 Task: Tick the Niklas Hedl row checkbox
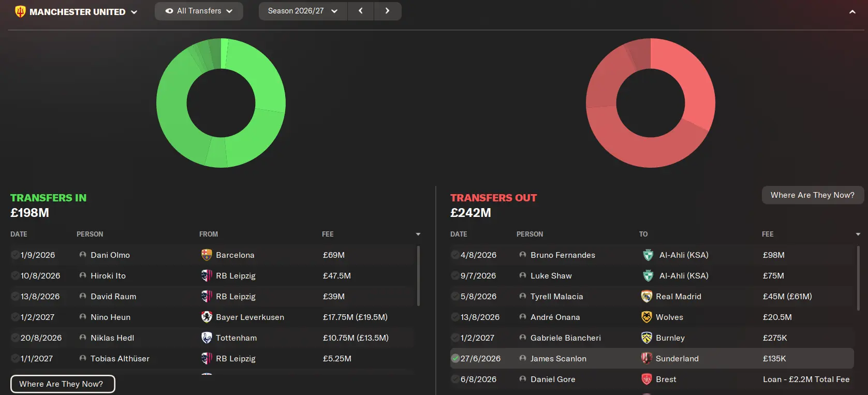15,338
